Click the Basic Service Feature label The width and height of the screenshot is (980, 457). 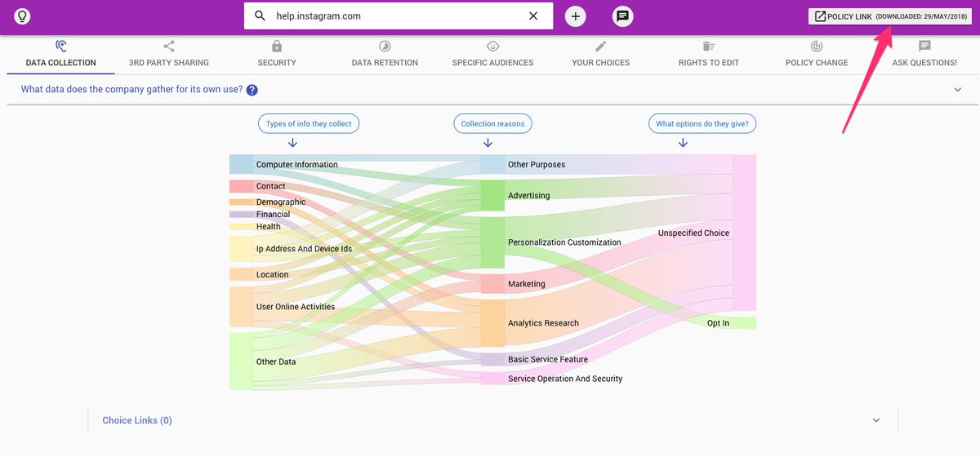[548, 359]
